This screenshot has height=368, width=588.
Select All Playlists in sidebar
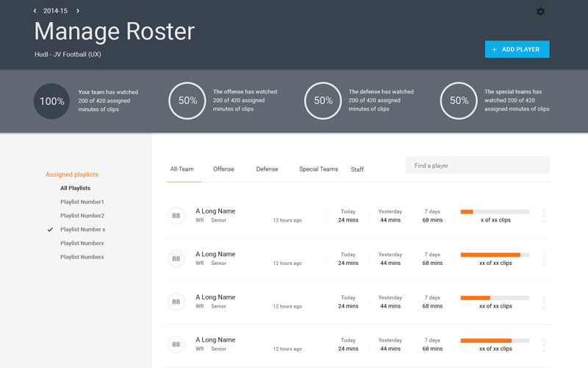tap(75, 188)
